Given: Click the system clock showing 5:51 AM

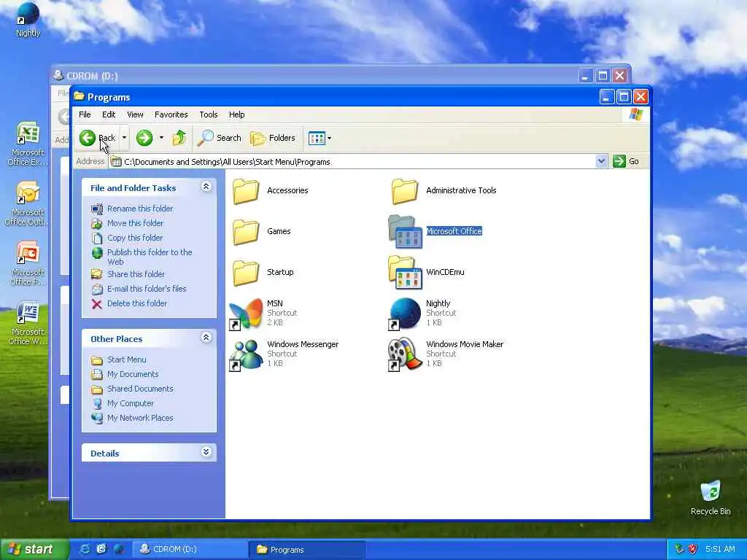Looking at the screenshot, I should point(720,549).
